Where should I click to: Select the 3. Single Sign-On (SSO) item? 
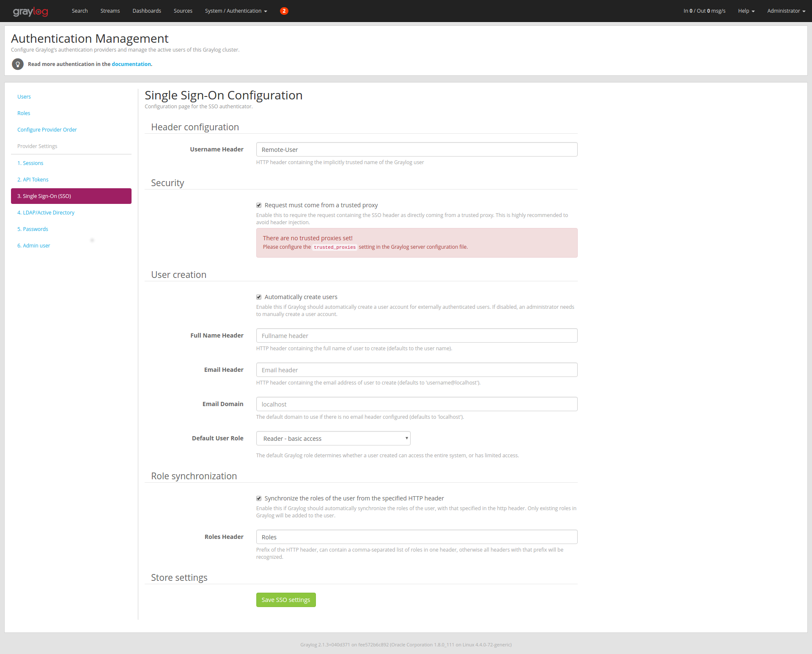click(x=71, y=196)
